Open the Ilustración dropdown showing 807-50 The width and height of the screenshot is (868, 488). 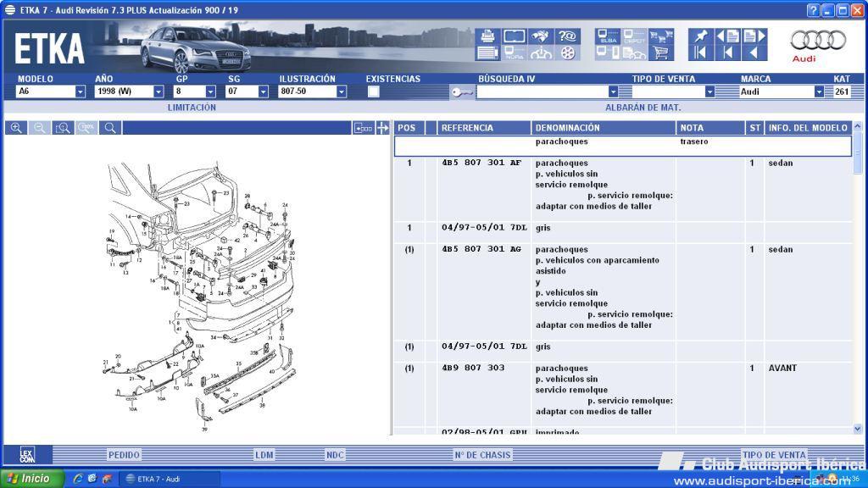[342, 91]
